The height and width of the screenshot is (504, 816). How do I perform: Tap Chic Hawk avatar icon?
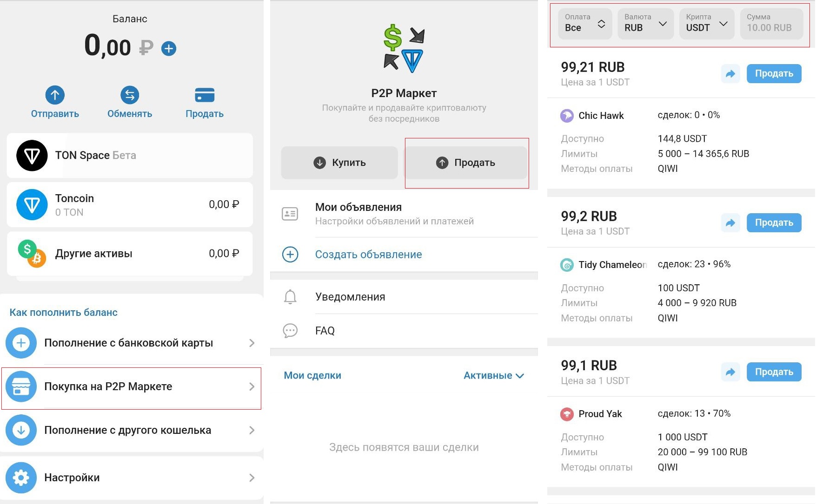567,116
